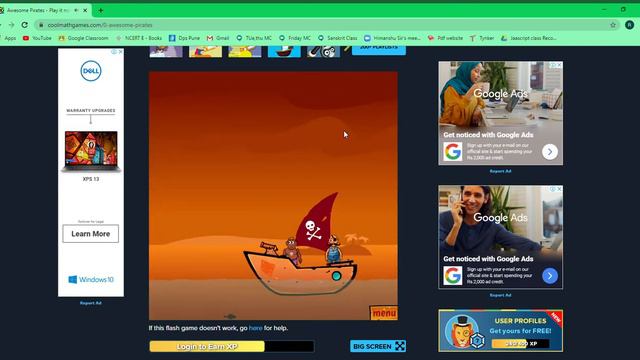Screen dimensions: 640x360
Task: Reload the page with the refresh icon
Action: click(x=24, y=25)
